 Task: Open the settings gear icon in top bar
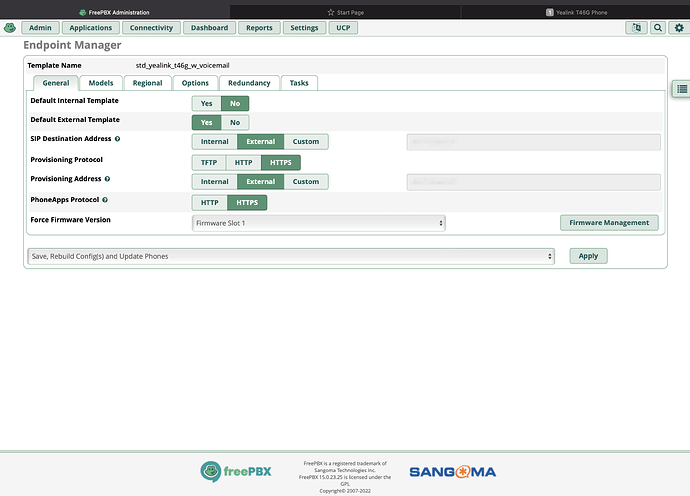coord(679,28)
